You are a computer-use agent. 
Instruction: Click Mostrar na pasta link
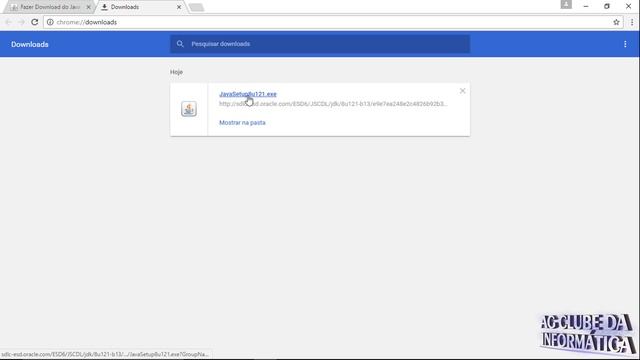click(x=242, y=122)
